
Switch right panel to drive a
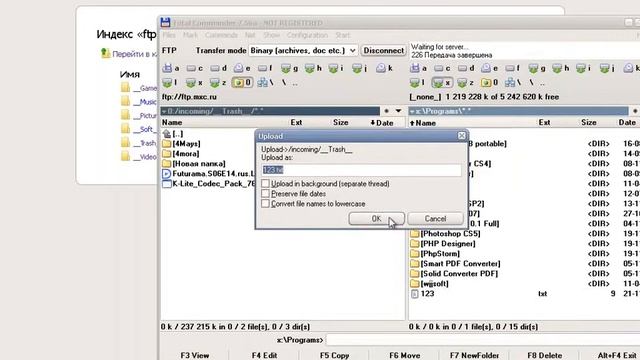pos(418,68)
